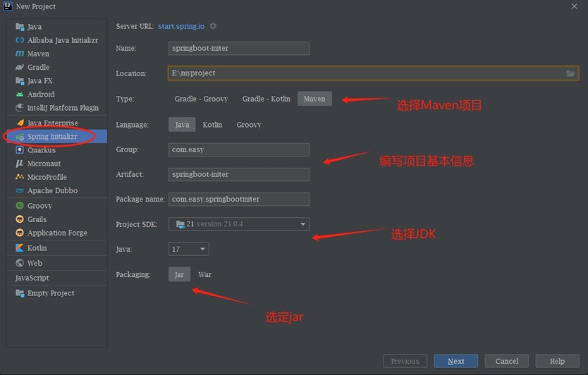
Task: Edit the Group field com.easy
Action: (x=239, y=149)
